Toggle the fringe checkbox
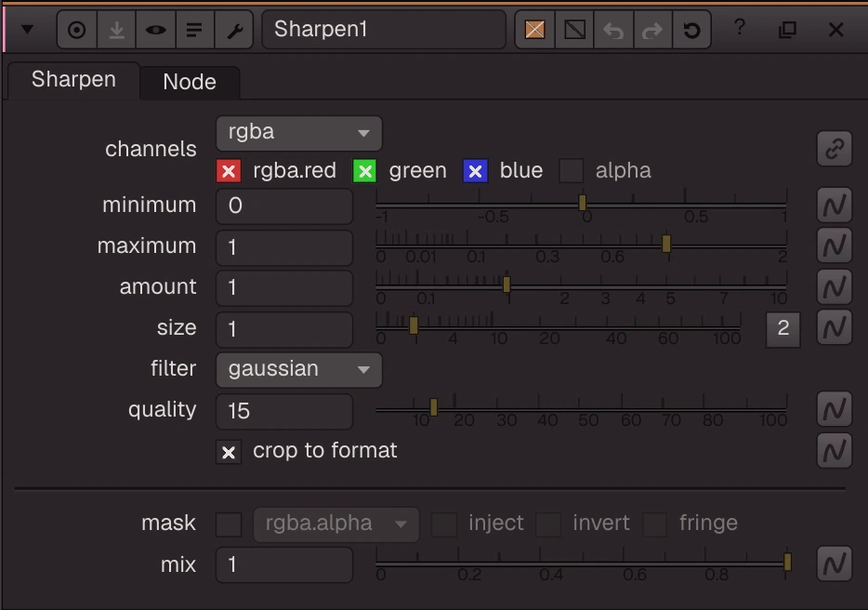 (654, 524)
